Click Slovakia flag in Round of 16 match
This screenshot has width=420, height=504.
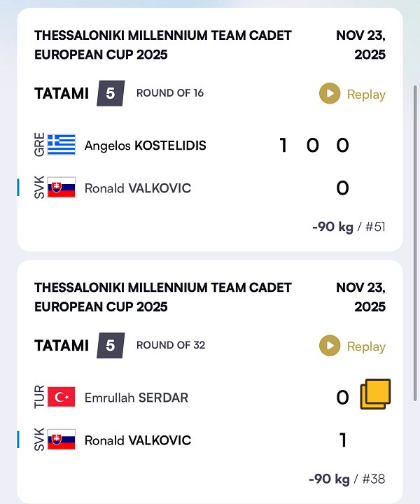coord(62,188)
